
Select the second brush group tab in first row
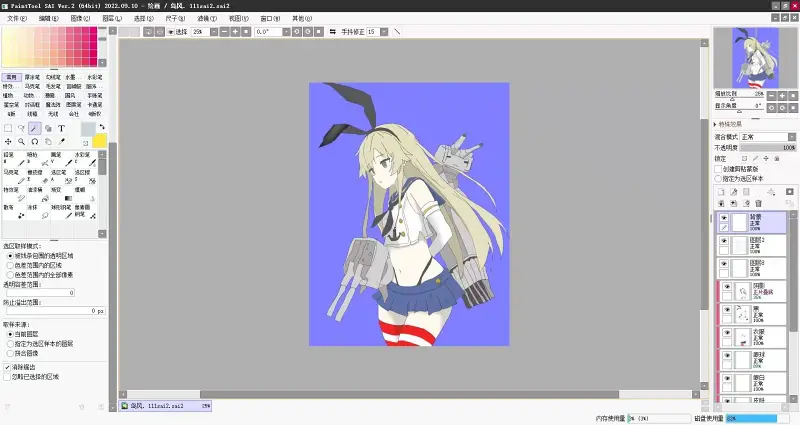(x=32, y=77)
